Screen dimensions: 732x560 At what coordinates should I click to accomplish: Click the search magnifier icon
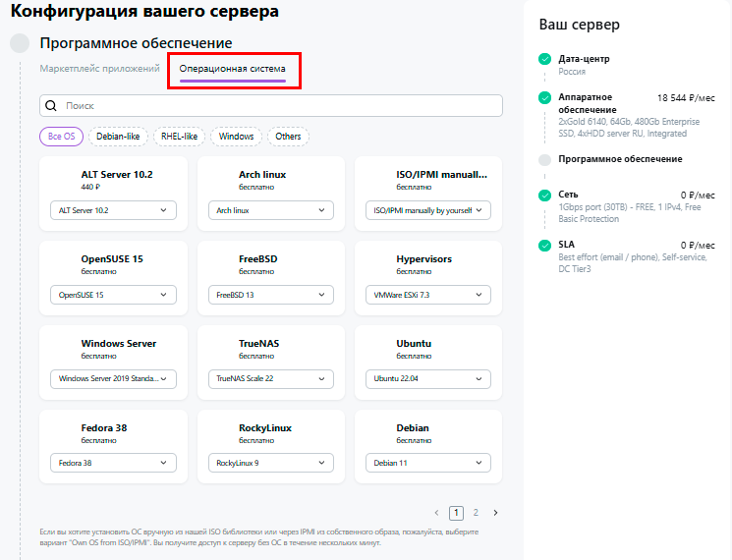(51, 106)
